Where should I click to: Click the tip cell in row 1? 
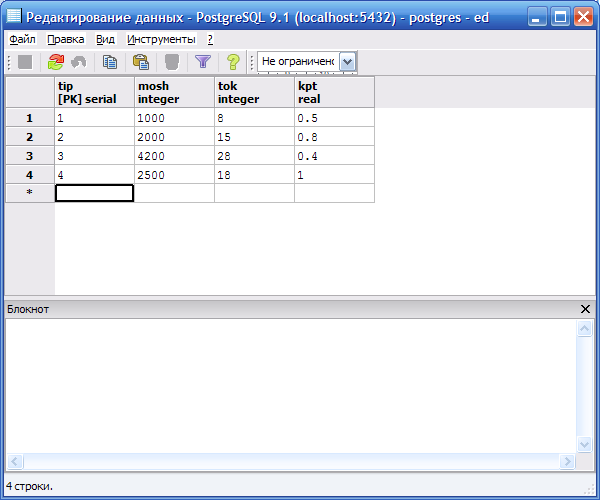click(x=95, y=117)
